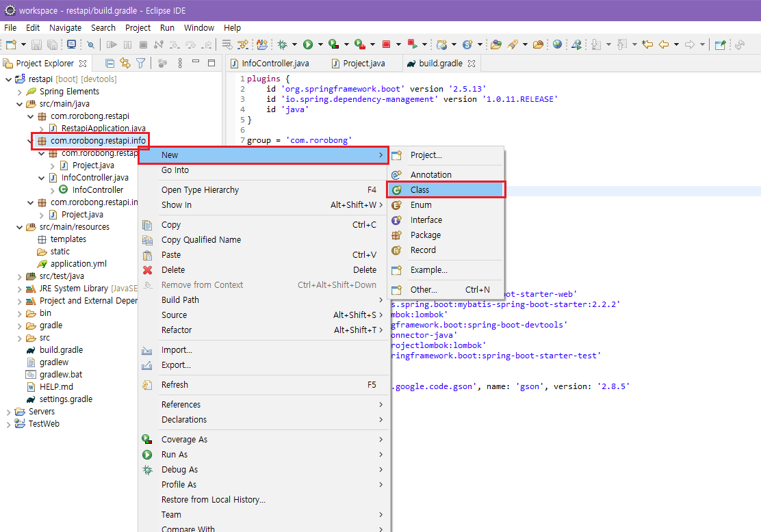The width and height of the screenshot is (761, 532).
Task: Open the Project menu
Action: click(138, 27)
